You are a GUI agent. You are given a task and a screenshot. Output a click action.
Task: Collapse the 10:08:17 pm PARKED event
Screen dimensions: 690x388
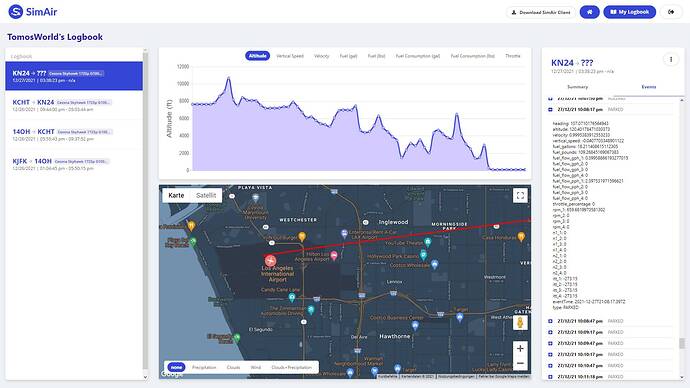tap(550, 110)
